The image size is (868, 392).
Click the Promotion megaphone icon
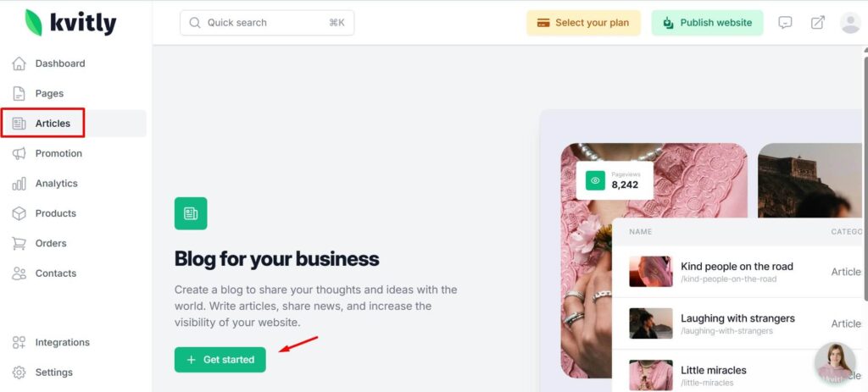19,153
